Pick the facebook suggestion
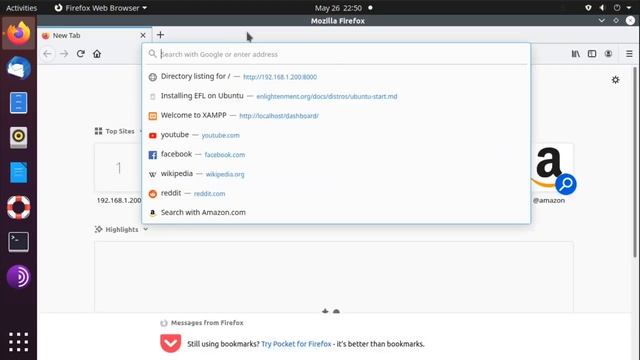 click(336, 155)
